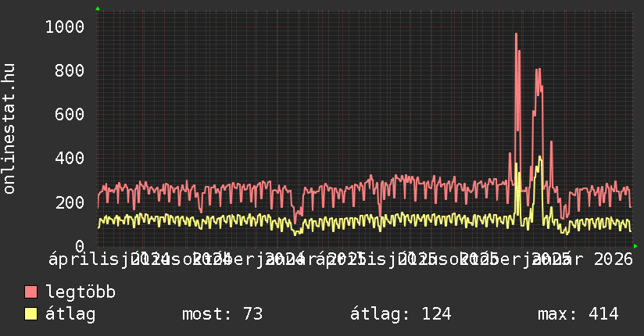Viewport: 644px width, 336px height.
Task: Select the átlag legend label
Action: click(70, 315)
